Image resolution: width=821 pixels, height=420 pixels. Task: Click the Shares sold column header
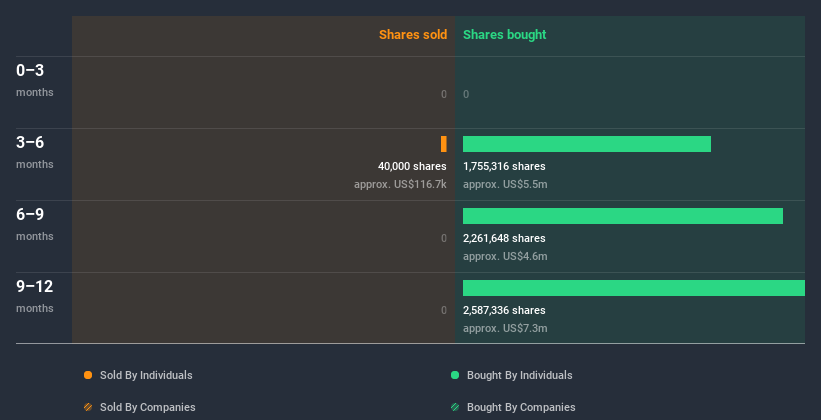click(x=413, y=35)
